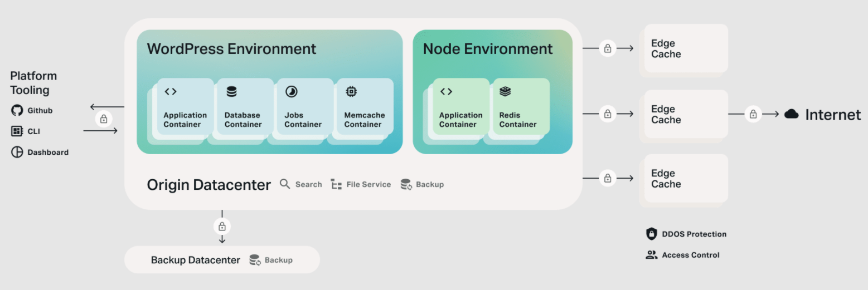Select the Access Control people icon
Image resolution: width=868 pixels, height=290 pixels.
click(651, 255)
